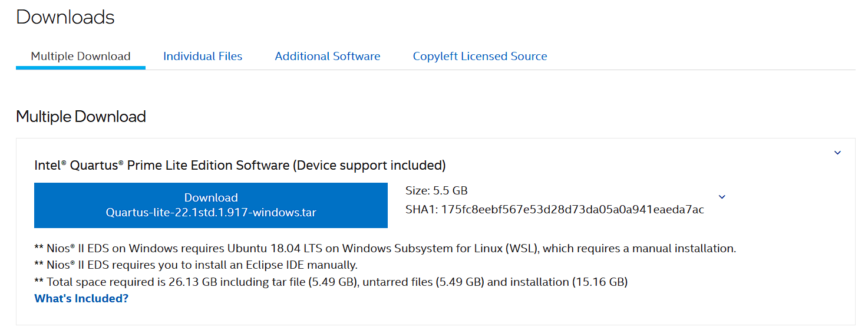Open the What's Included? link
868x333 pixels.
point(81,298)
